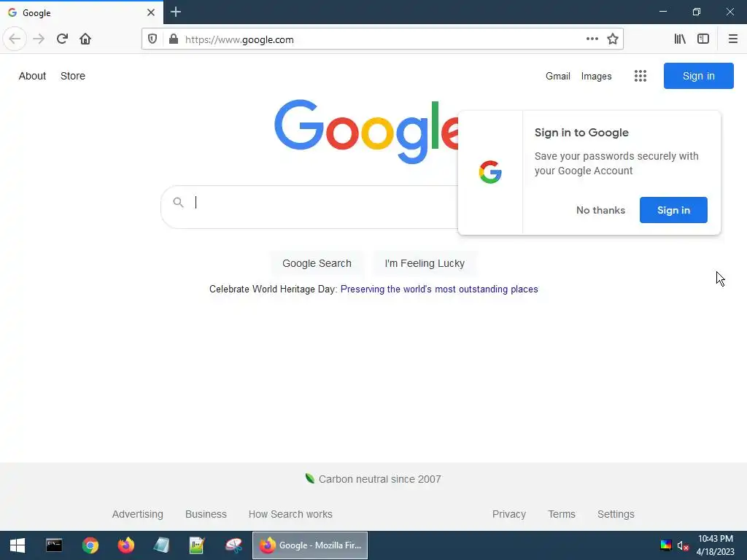This screenshot has width=747, height=560.
Task: Click the magnifier icon in search box
Action: tap(178, 203)
